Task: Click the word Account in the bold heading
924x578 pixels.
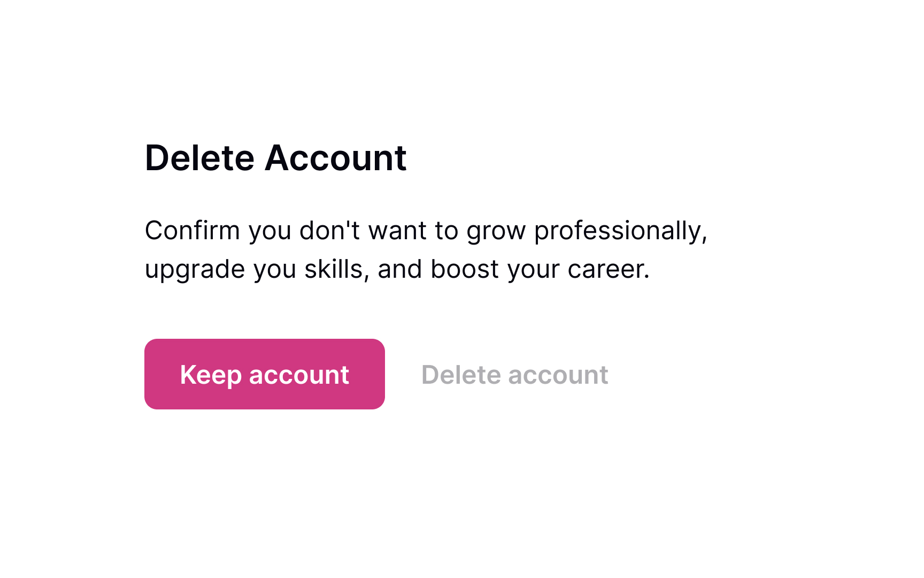Action: point(335,158)
